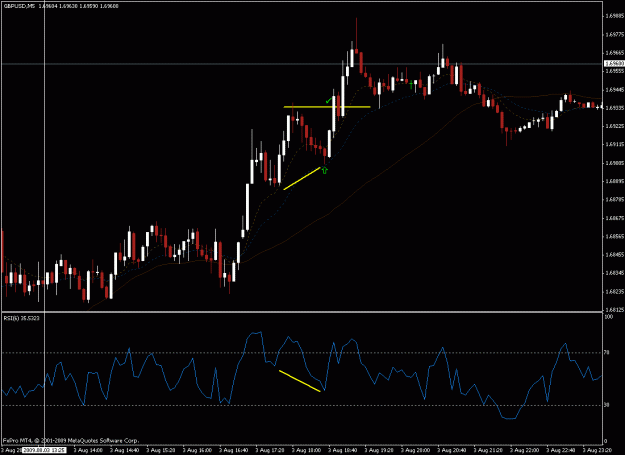The width and height of the screenshot is (625, 455).
Task: Select the green check mark above yellow line
Action: click(328, 101)
